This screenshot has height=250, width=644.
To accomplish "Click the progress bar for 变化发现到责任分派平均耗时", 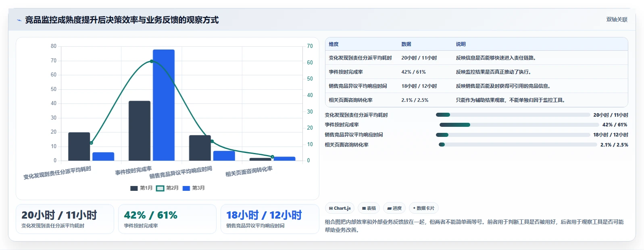I will [x=513, y=115].
